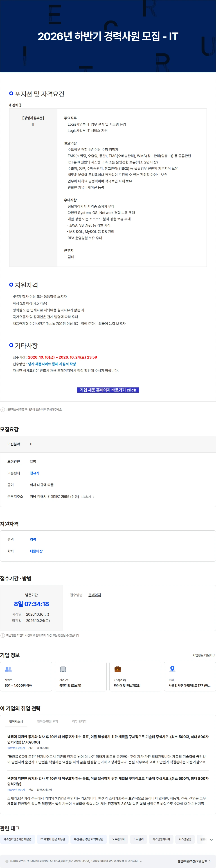Viewport: 216px width, 868px height.
Task: Click the 포지션 및 자격요건 heading
Action: (x=39, y=94)
